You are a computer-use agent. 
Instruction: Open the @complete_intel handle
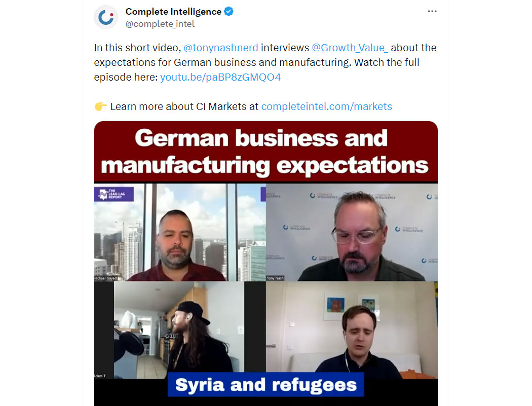[x=160, y=24]
